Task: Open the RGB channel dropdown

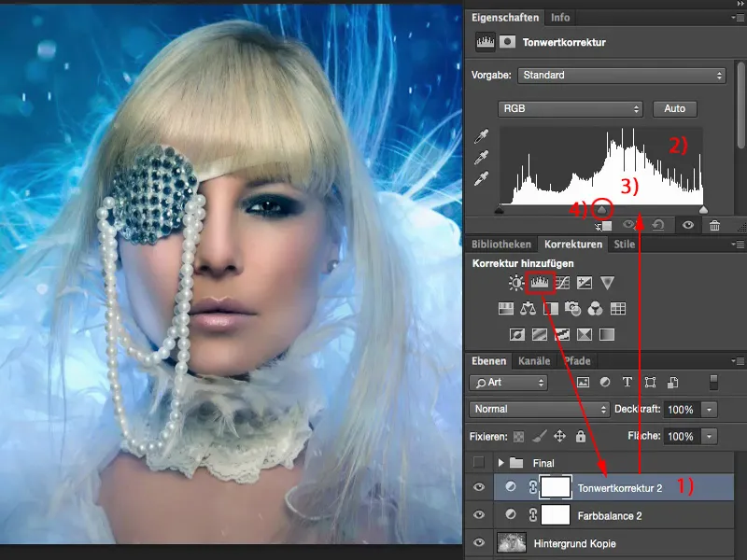Action: [x=571, y=108]
